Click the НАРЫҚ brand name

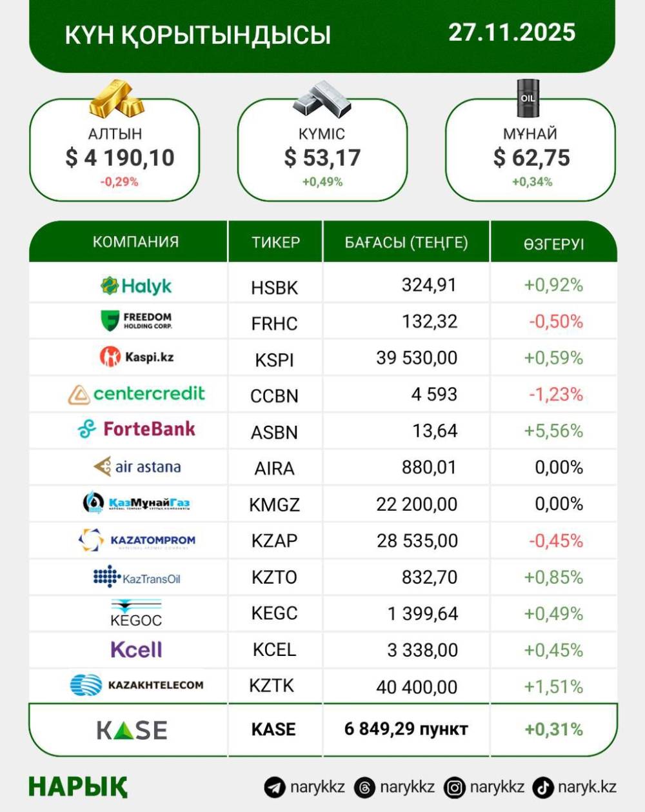click(78, 787)
